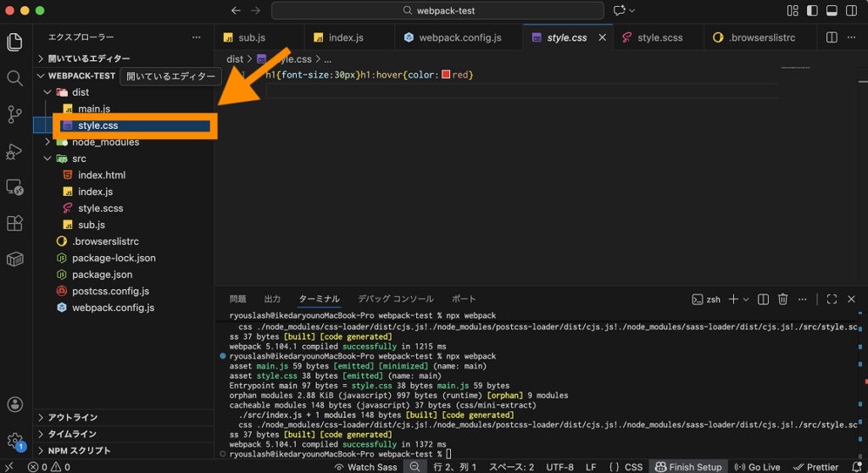The image size is (868, 473).
Task: Click the webpack-test search bar
Action: tap(437, 11)
